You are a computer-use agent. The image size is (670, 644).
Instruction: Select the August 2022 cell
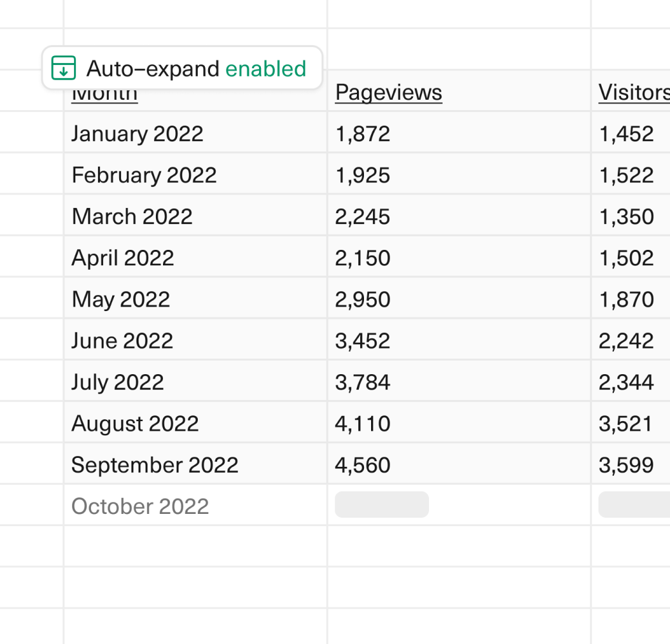pos(135,424)
